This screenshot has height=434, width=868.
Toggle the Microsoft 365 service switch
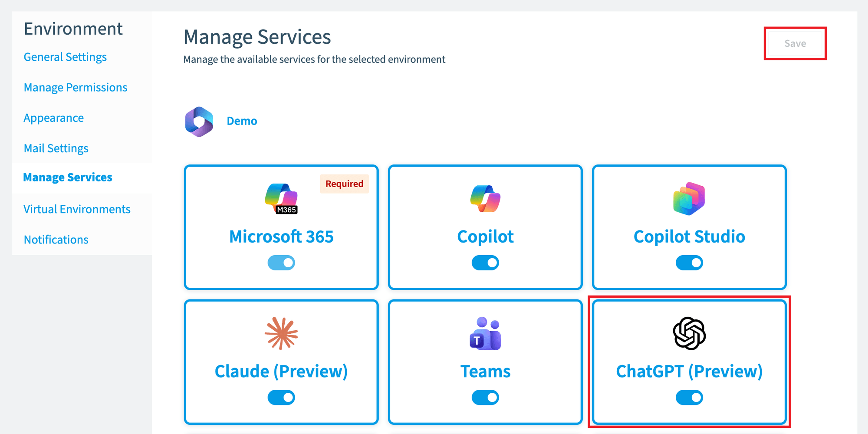pos(281,263)
